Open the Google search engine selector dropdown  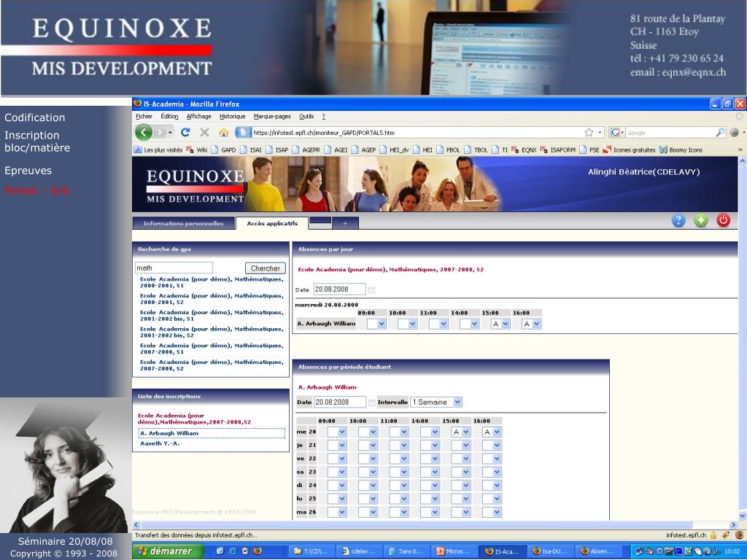[x=617, y=133]
